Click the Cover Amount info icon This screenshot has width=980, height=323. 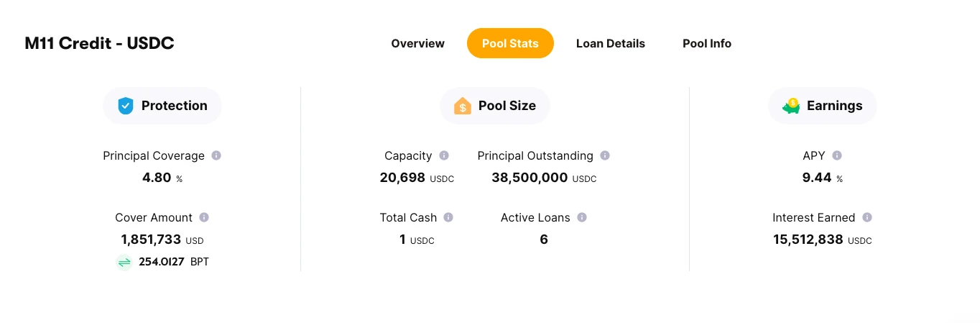click(x=204, y=217)
